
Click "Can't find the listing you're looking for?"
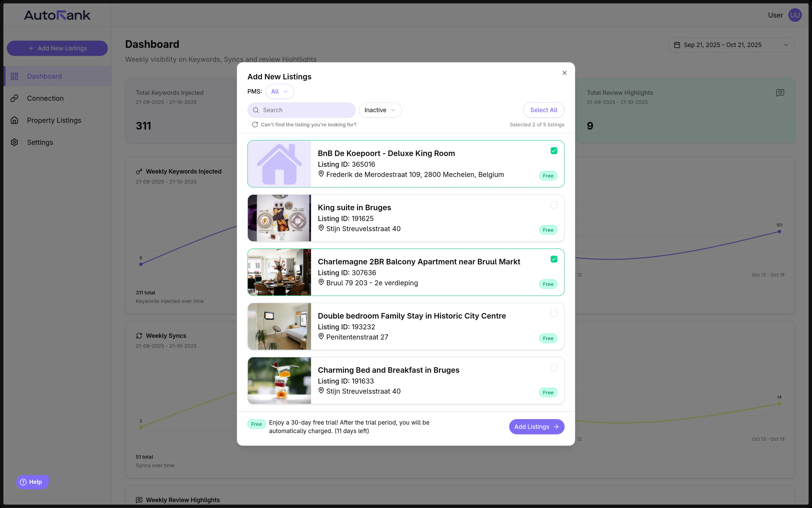[308, 125]
